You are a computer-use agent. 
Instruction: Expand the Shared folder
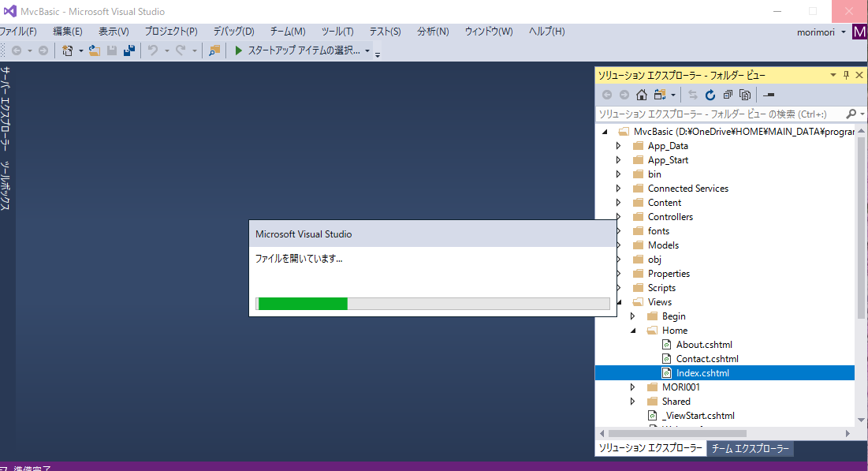(633, 402)
